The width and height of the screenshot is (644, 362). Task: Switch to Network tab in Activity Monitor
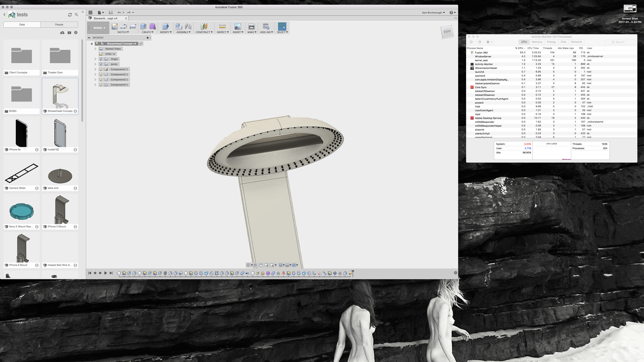[576, 42]
